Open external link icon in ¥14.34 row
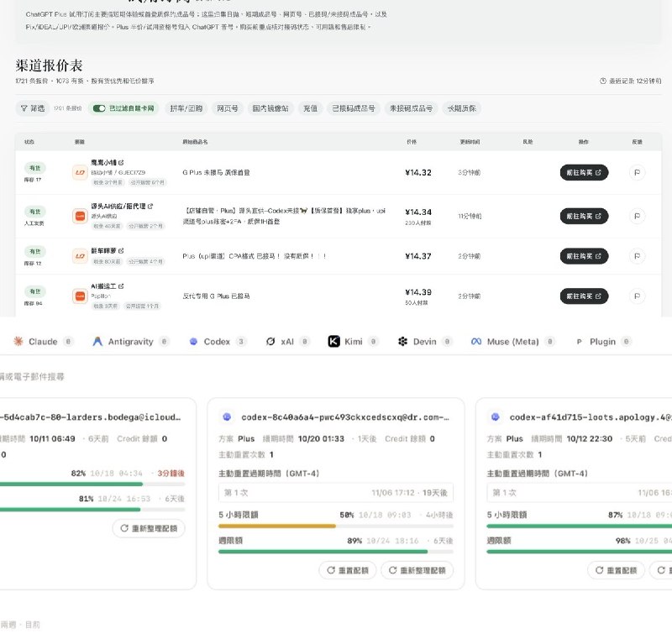This screenshot has height=639, width=672. [150, 206]
